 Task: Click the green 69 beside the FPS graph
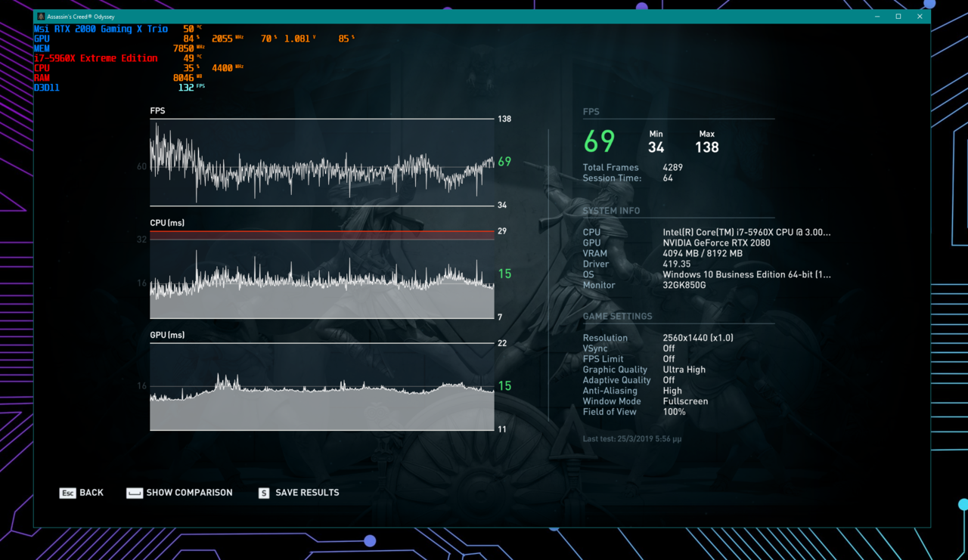504,162
